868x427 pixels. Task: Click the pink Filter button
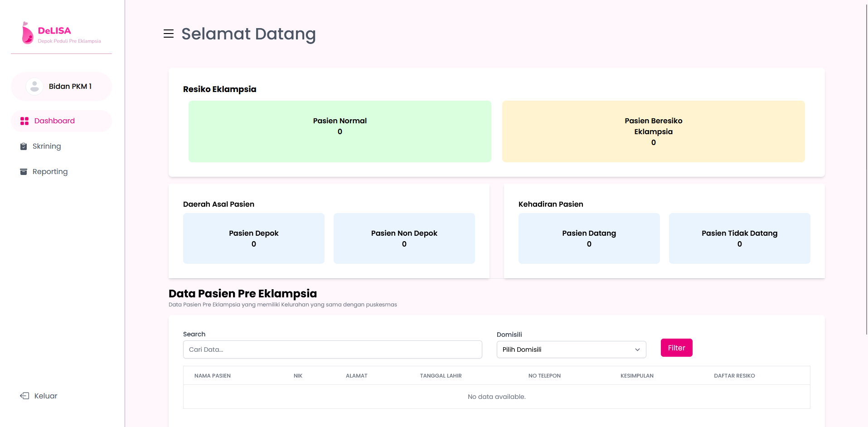coord(676,348)
